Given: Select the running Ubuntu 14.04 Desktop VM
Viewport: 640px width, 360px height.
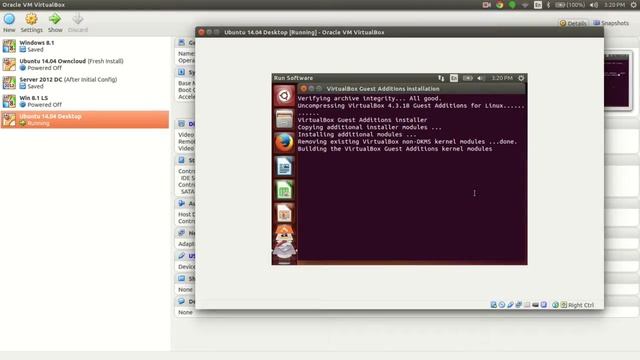Looking at the screenshot, I should [85, 119].
